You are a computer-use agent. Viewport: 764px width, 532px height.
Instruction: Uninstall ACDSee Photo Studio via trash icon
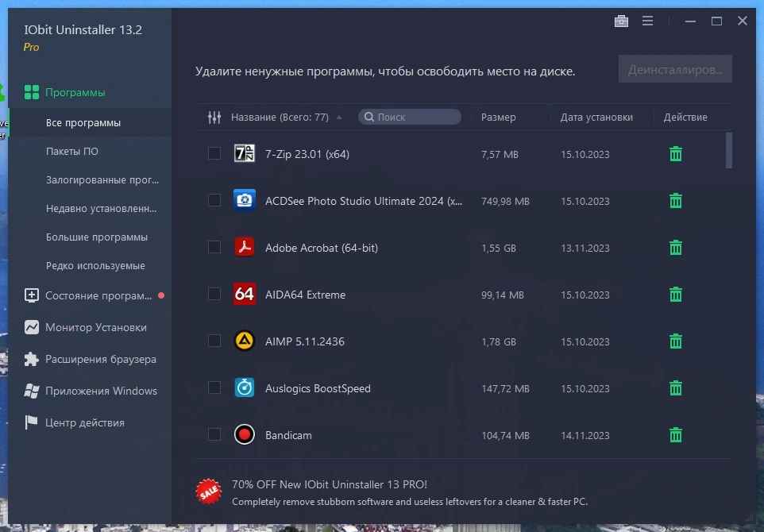pos(675,201)
